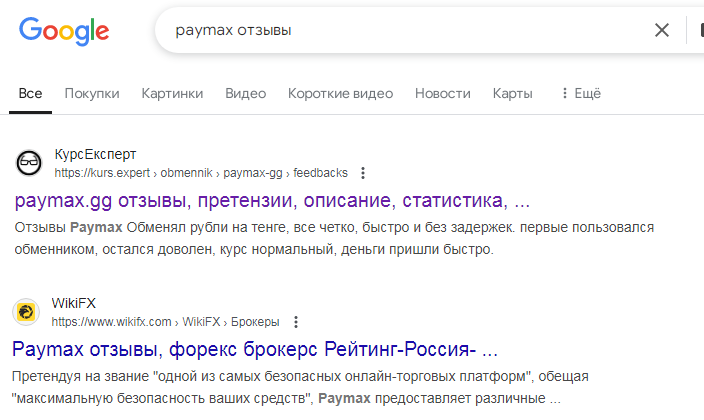Open the "paymax.gg отзывы, претензии" result link
This screenshot has height=420, width=704.
[272, 200]
